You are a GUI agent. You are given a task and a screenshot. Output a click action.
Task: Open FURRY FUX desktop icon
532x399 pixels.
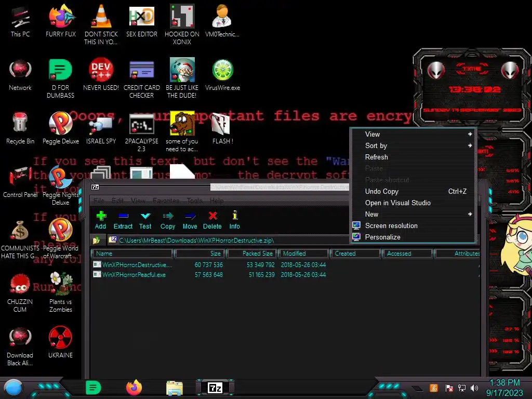click(x=61, y=21)
